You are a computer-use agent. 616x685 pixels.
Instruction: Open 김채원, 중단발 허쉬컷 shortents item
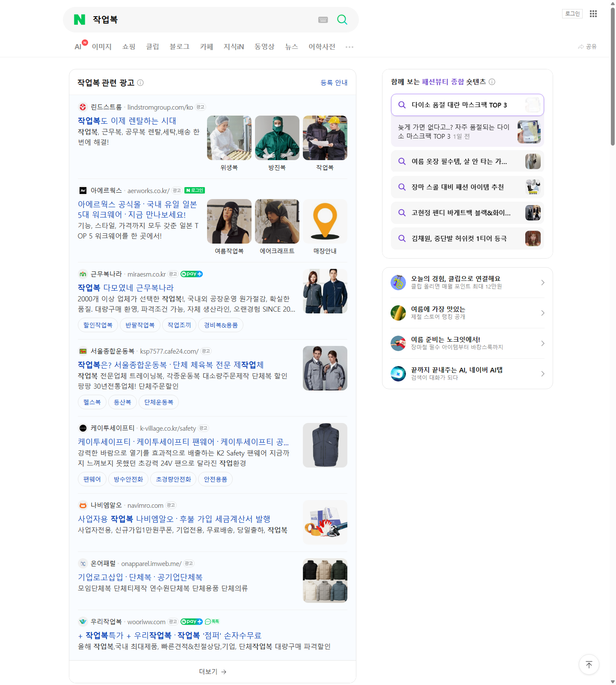click(468, 238)
